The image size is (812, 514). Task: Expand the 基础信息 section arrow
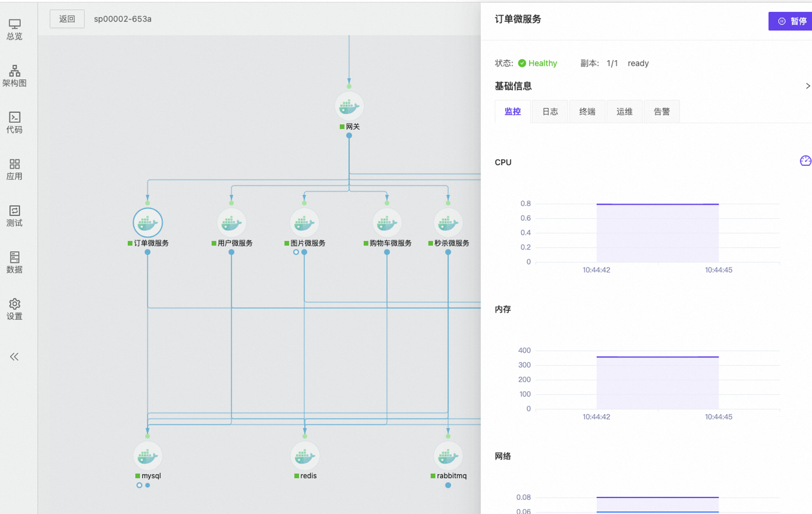[808, 86]
